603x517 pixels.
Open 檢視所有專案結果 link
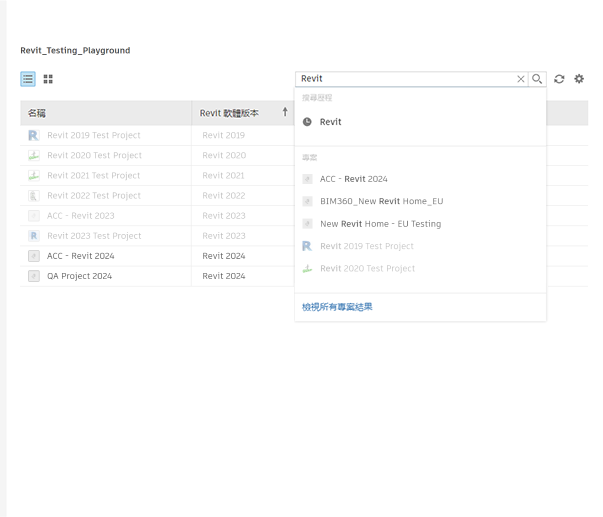[x=337, y=307]
